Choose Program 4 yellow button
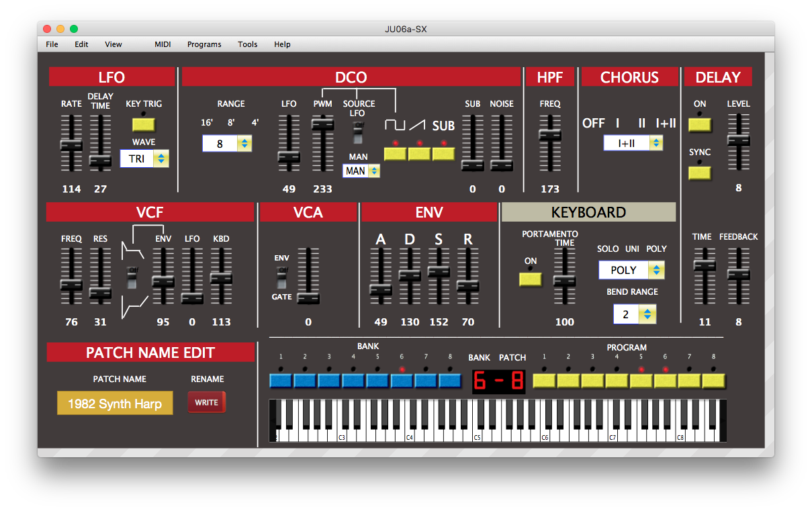This screenshot has height=511, width=812. tap(617, 381)
